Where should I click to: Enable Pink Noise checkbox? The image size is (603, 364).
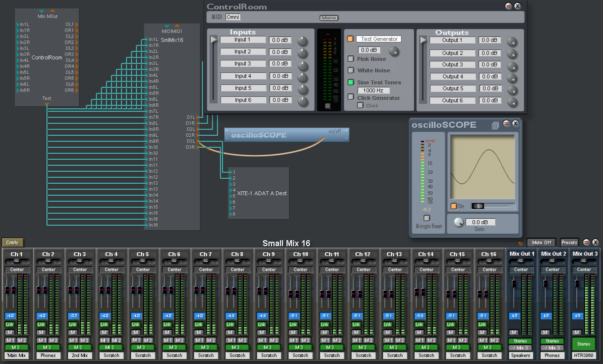[x=351, y=59]
